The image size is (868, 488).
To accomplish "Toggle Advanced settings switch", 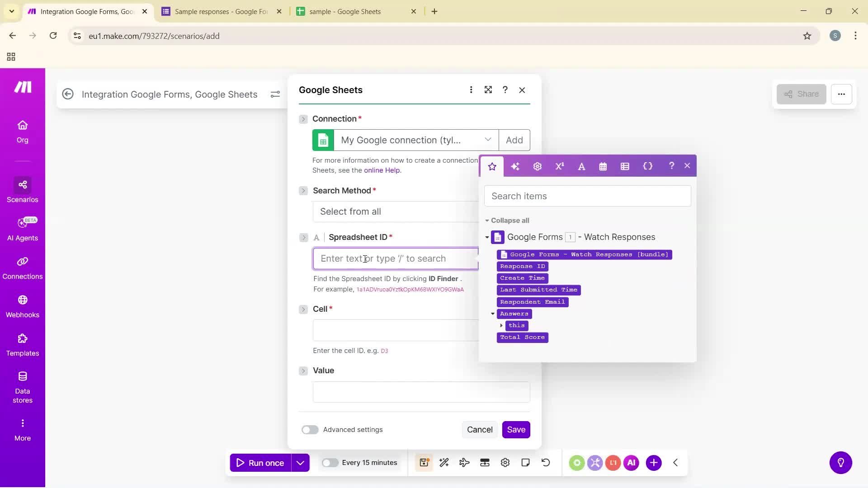I will [x=310, y=430].
